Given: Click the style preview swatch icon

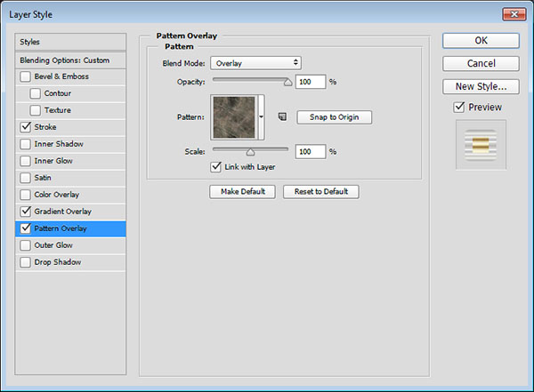Looking at the screenshot, I should [x=481, y=146].
